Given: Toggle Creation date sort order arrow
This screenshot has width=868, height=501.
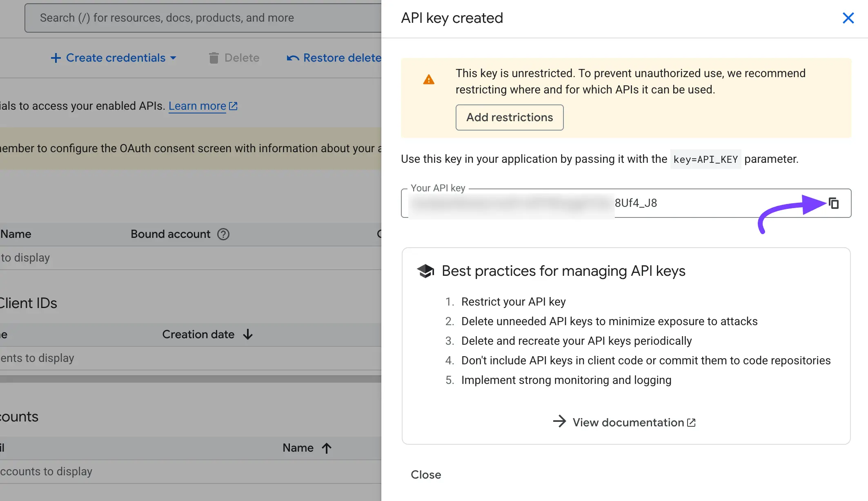Looking at the screenshot, I should pos(248,334).
